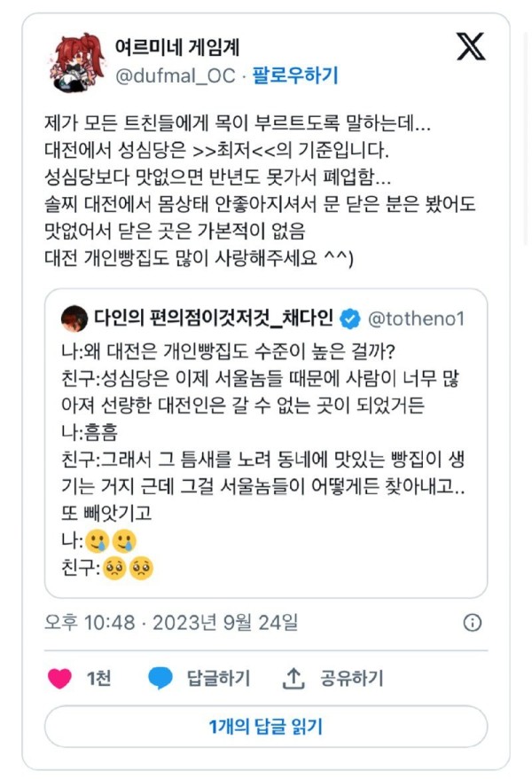Image resolution: width=532 pixels, height=779 pixels.
Task: Click the X logo icon
Action: 471,45
